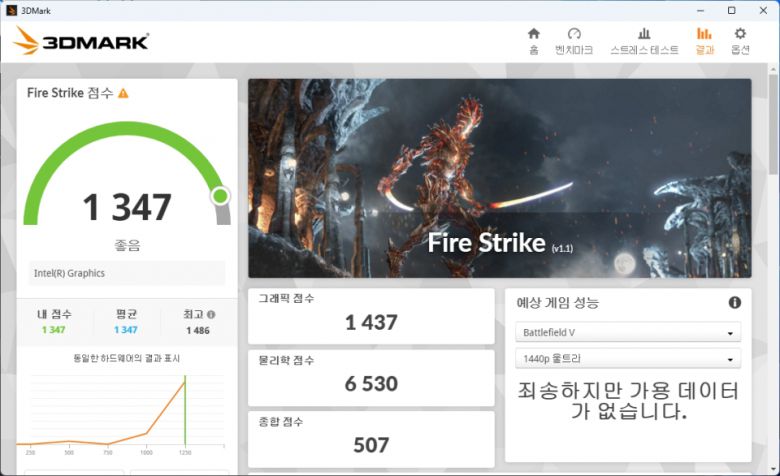Click the orange warning icon beside Fire Strike score
Image resolution: width=780 pixels, height=476 pixels.
tap(123, 93)
